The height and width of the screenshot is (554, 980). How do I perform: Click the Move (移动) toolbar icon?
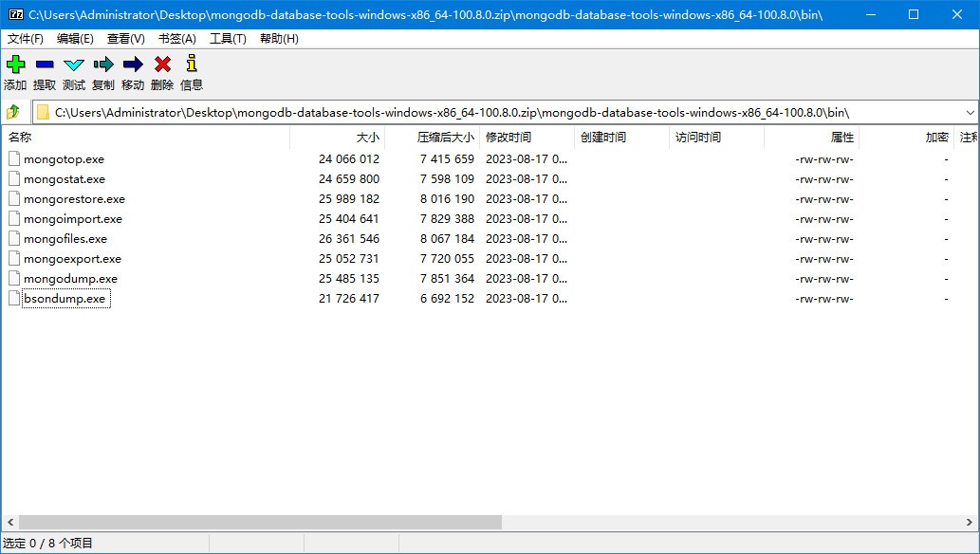tap(133, 64)
